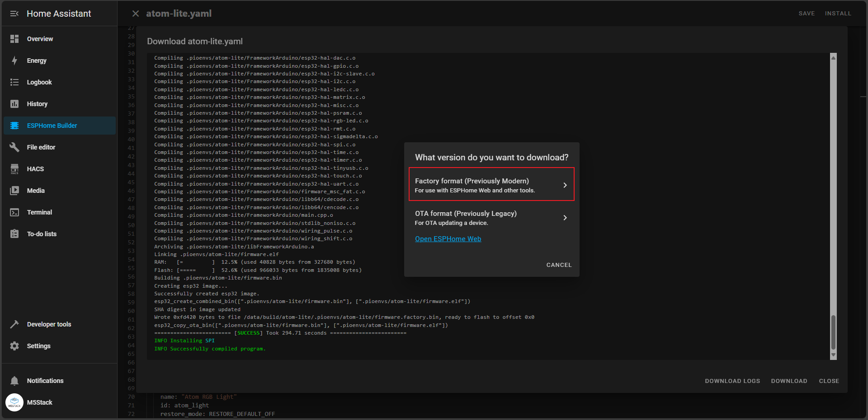Open To-do lists from the sidebar
This screenshot has width=868, height=420.
(x=59, y=234)
